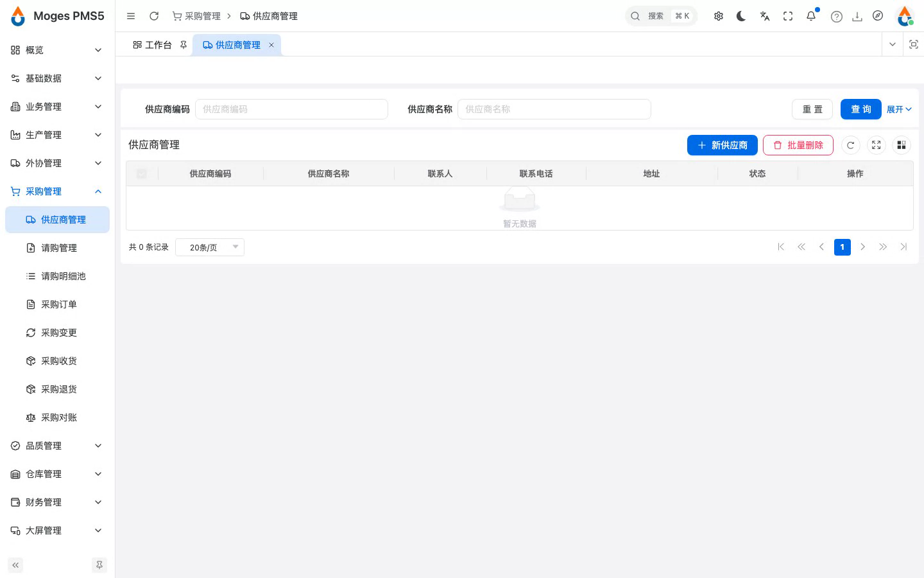Open the language translation icon
The height and width of the screenshot is (578, 924).
[x=765, y=16]
